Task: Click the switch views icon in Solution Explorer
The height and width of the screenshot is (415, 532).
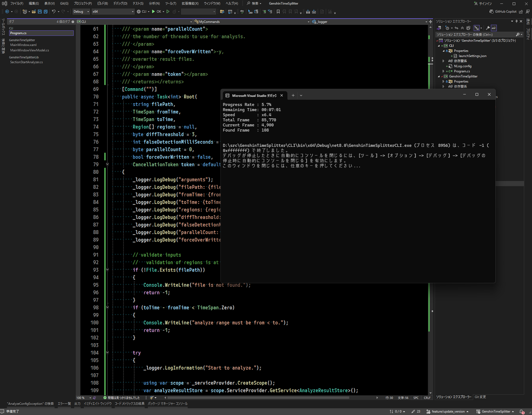Action: 438,28
